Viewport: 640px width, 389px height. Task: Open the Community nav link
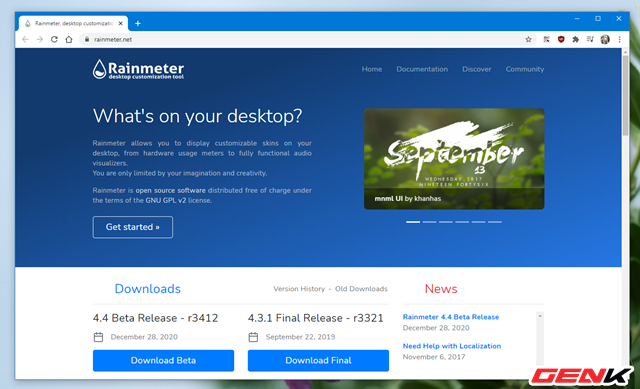tap(524, 69)
